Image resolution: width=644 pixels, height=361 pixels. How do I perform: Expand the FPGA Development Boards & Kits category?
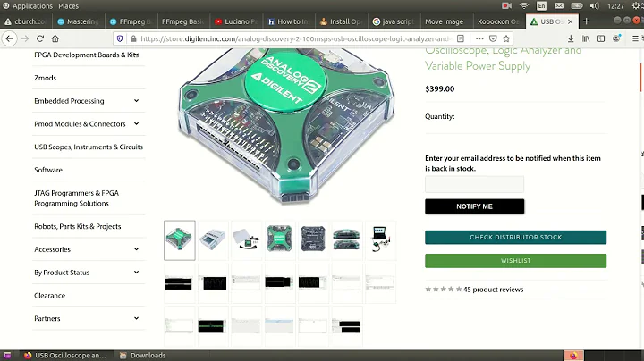tap(136, 54)
